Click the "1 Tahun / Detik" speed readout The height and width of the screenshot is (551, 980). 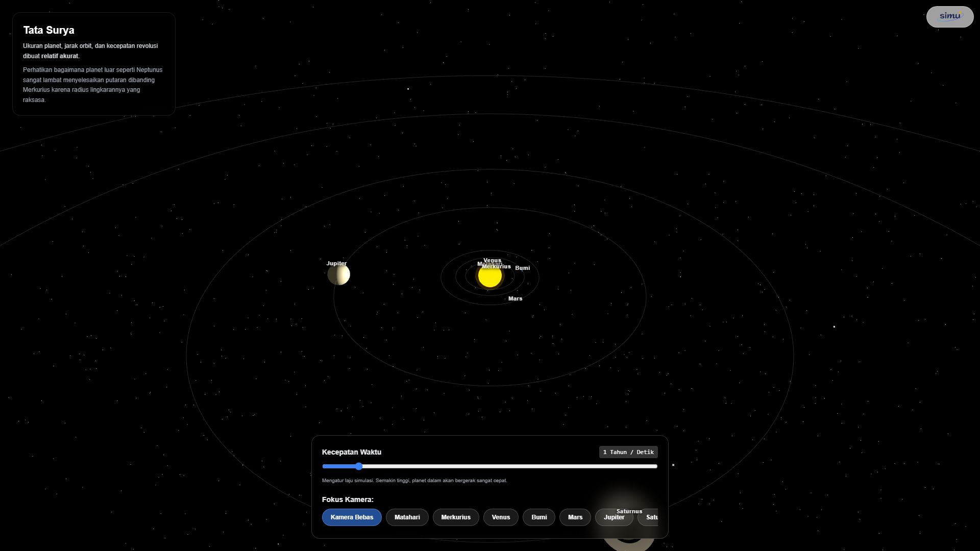(628, 452)
